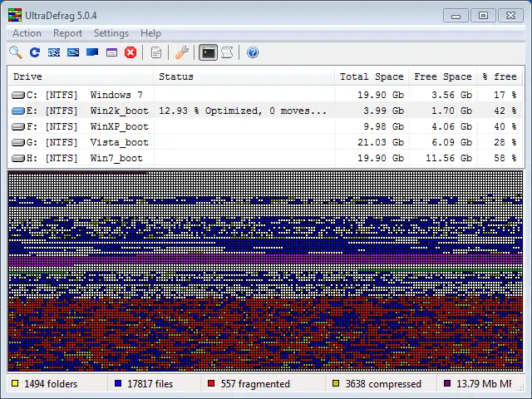Image resolution: width=532 pixels, height=399 pixels.
Task: Toggle the boot time scan console button
Action: pyautogui.click(x=208, y=52)
